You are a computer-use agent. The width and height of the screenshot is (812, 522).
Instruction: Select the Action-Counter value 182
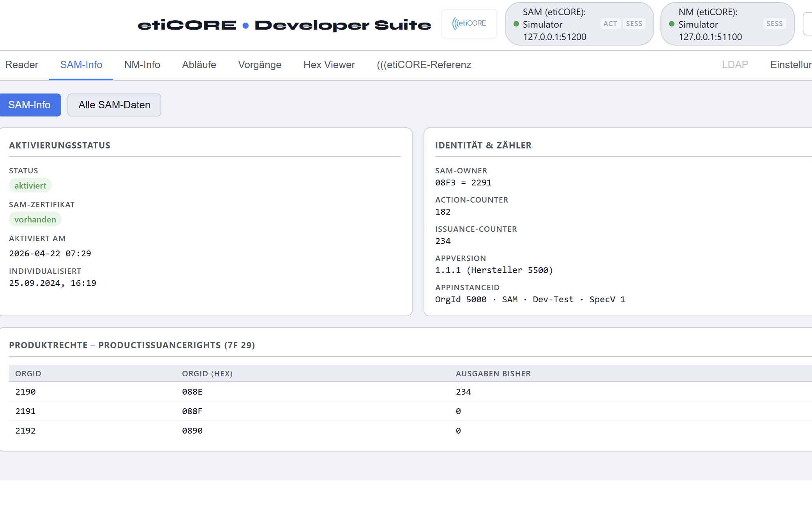coord(443,212)
